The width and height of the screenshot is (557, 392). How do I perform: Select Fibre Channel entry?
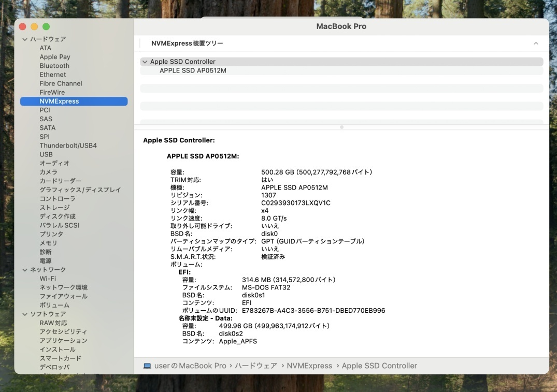[x=61, y=83]
